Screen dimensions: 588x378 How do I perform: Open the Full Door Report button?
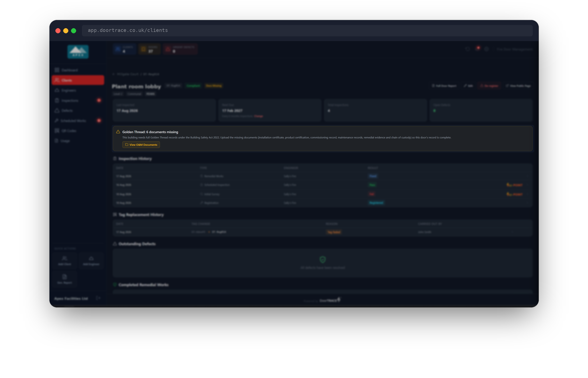[x=444, y=86]
